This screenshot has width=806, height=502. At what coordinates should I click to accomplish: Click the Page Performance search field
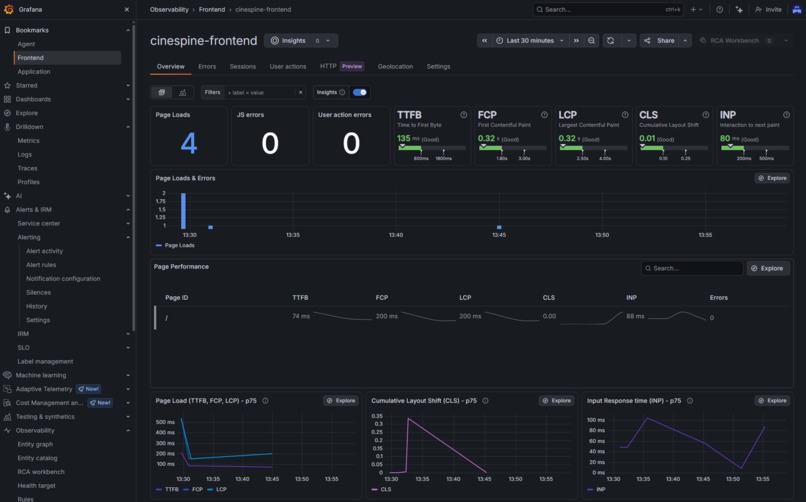692,268
